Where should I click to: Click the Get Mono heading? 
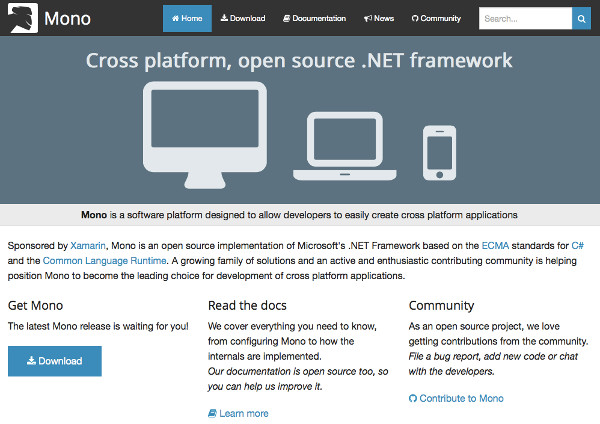(35, 305)
